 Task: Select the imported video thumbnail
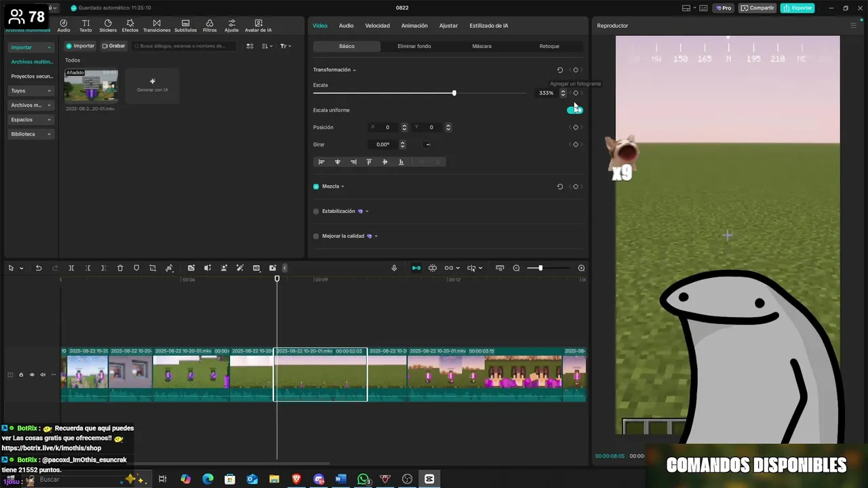[91, 85]
